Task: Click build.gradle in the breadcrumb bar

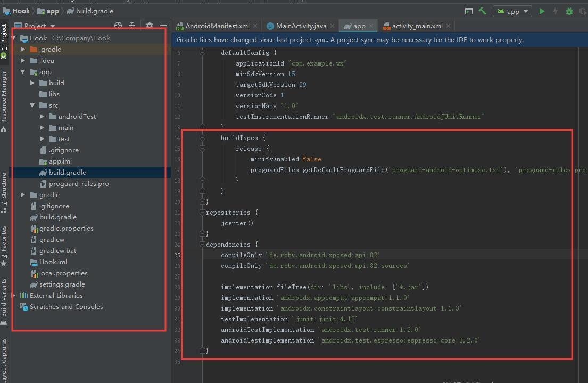Action: click(90, 11)
